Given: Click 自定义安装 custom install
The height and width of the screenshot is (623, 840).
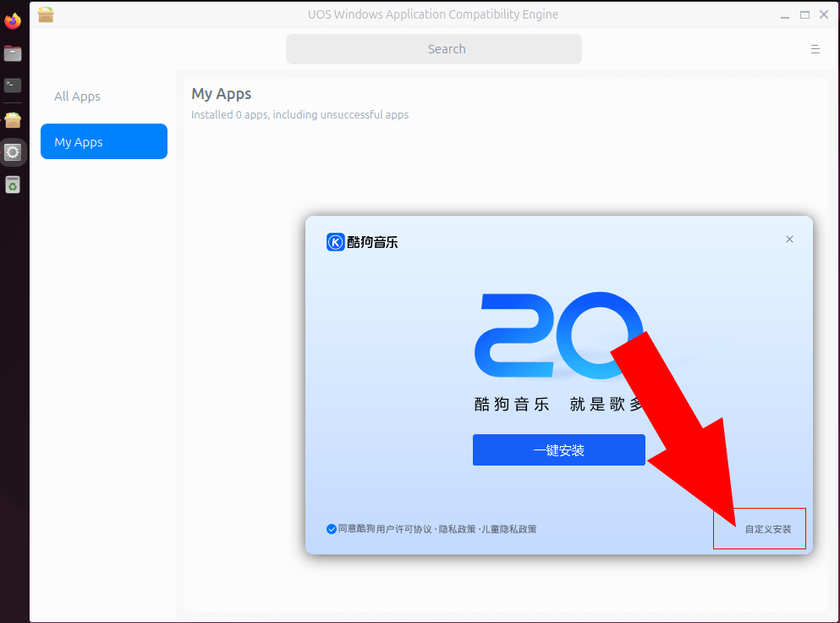Looking at the screenshot, I should 768,529.
